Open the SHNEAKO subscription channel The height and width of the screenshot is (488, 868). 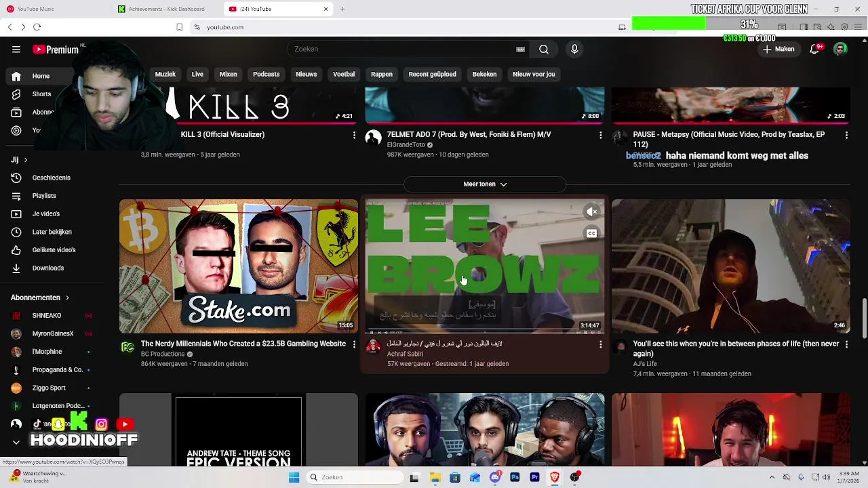coord(52,316)
